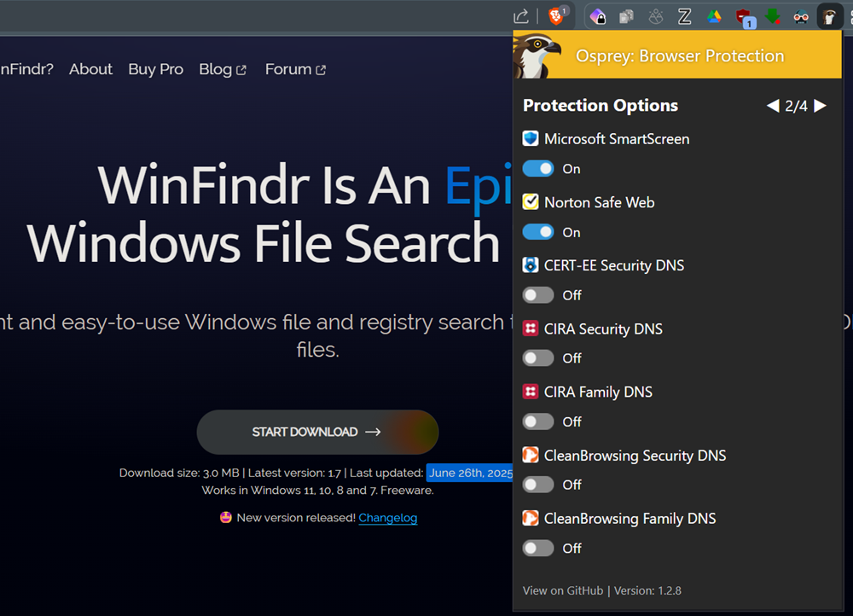Click the CleanBrowsing Security DNS icon
Screen dimensions: 853x616
(x=531, y=455)
